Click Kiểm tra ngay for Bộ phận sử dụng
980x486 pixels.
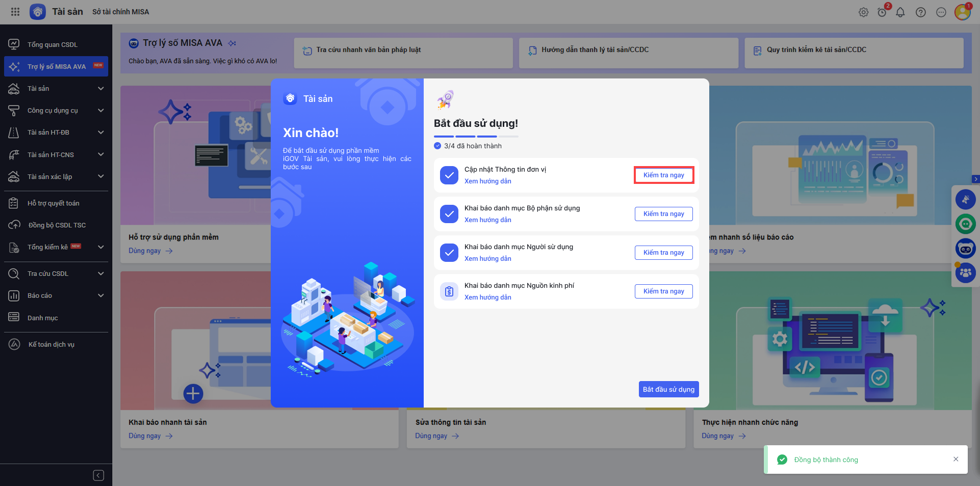click(x=664, y=214)
